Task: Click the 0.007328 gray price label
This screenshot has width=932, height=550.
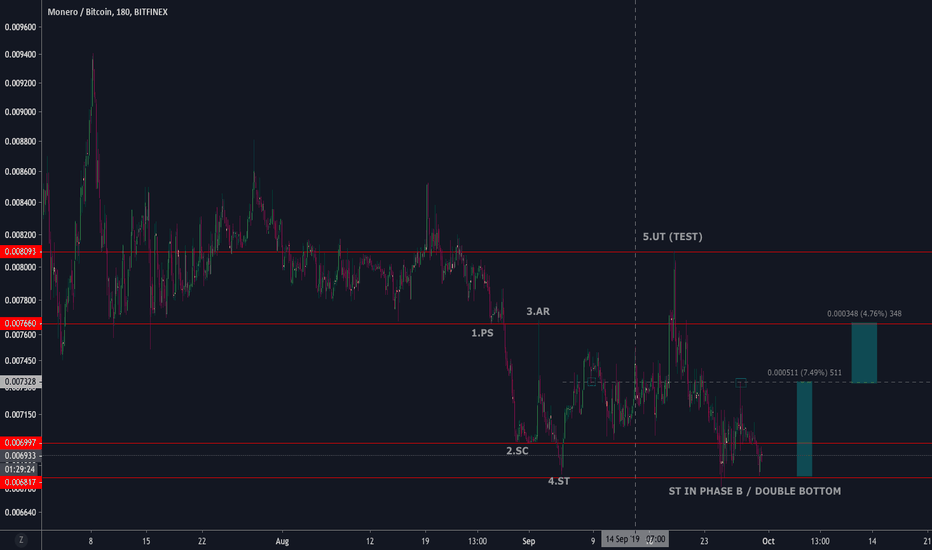Action: (x=21, y=382)
